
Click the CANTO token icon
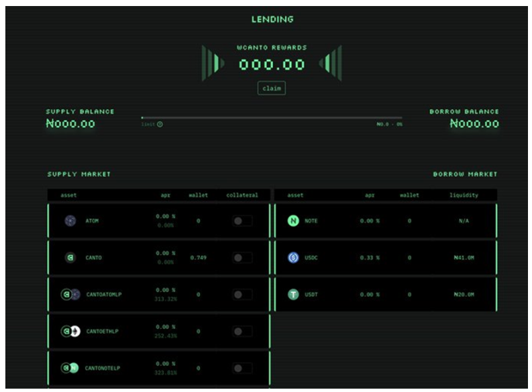(x=70, y=257)
